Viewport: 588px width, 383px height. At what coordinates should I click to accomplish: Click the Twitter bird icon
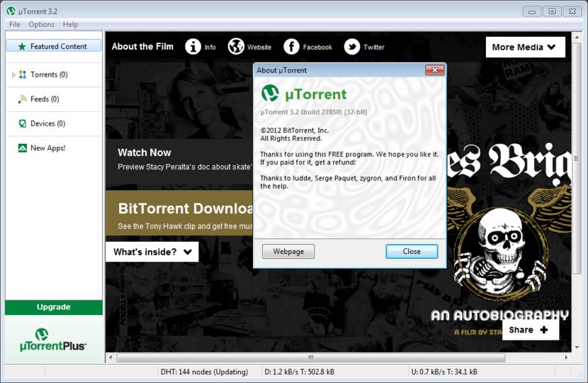click(x=352, y=47)
